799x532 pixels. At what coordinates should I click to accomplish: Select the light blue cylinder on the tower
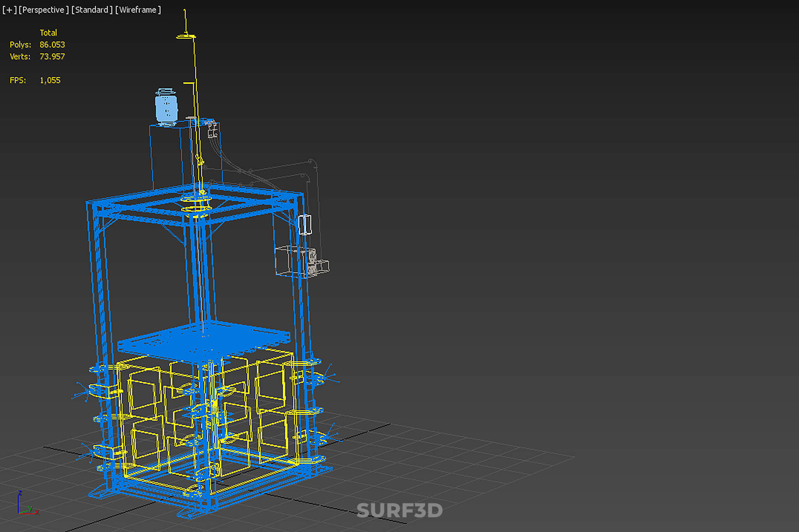pos(166,108)
